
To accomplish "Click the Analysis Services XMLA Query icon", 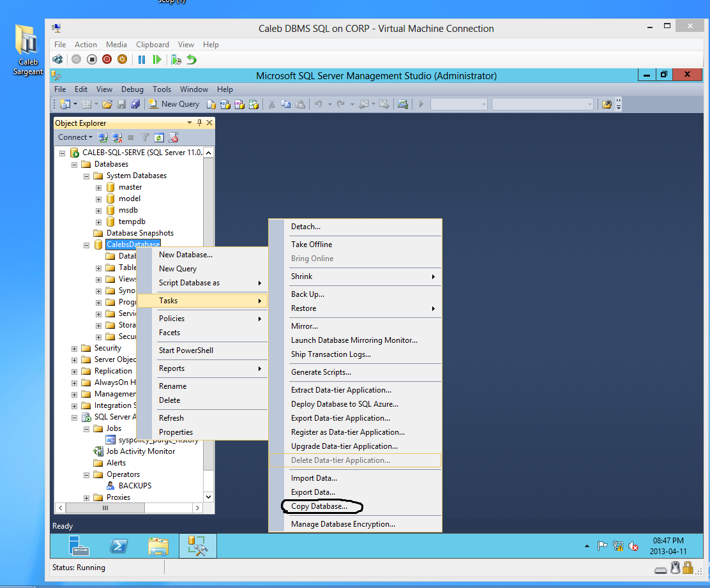I will (x=253, y=104).
